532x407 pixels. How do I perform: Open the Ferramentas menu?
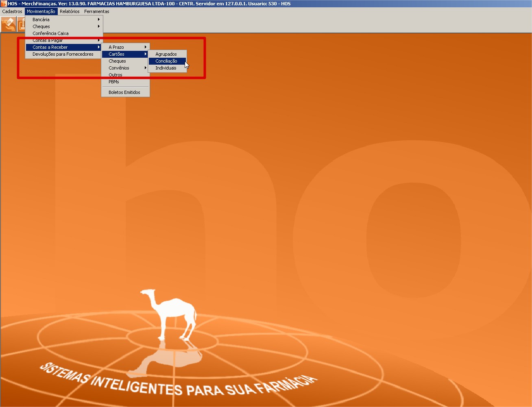tap(97, 11)
